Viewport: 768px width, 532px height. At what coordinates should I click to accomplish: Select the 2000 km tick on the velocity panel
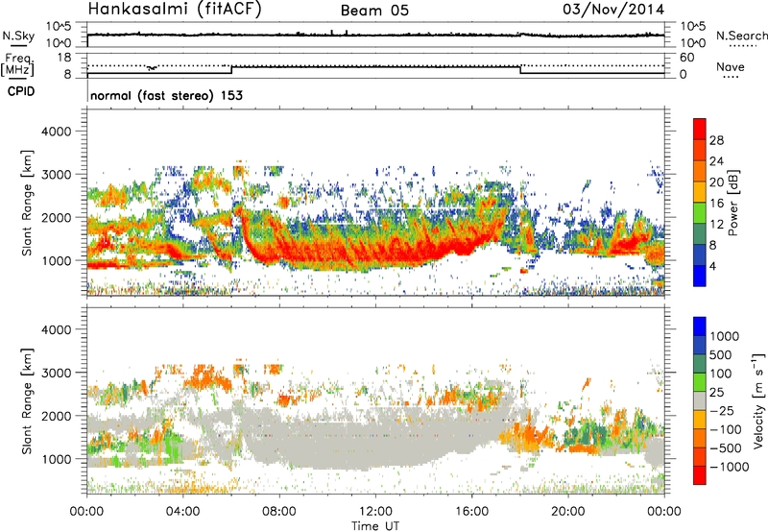point(57,416)
